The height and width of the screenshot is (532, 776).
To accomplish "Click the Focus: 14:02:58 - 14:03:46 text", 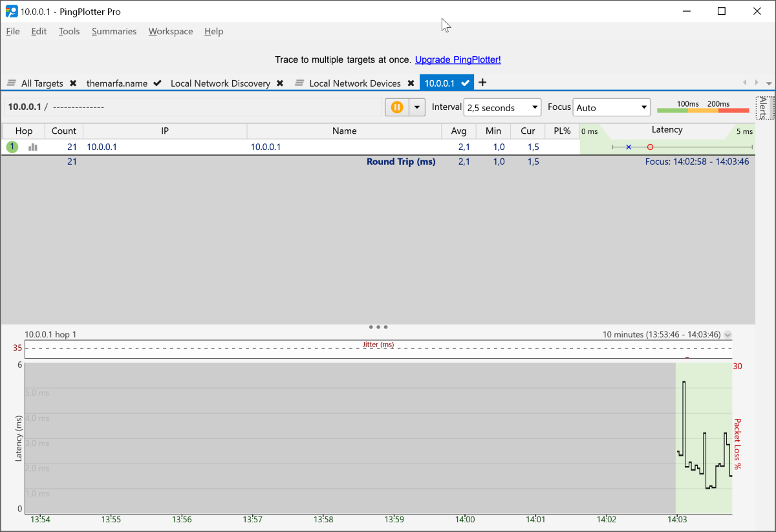I will (x=697, y=162).
